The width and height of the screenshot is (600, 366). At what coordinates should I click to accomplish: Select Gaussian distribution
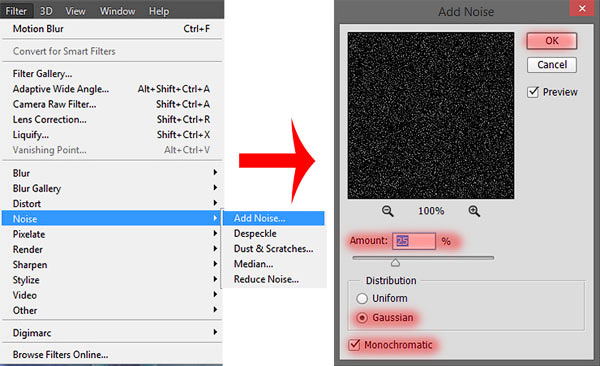point(362,318)
